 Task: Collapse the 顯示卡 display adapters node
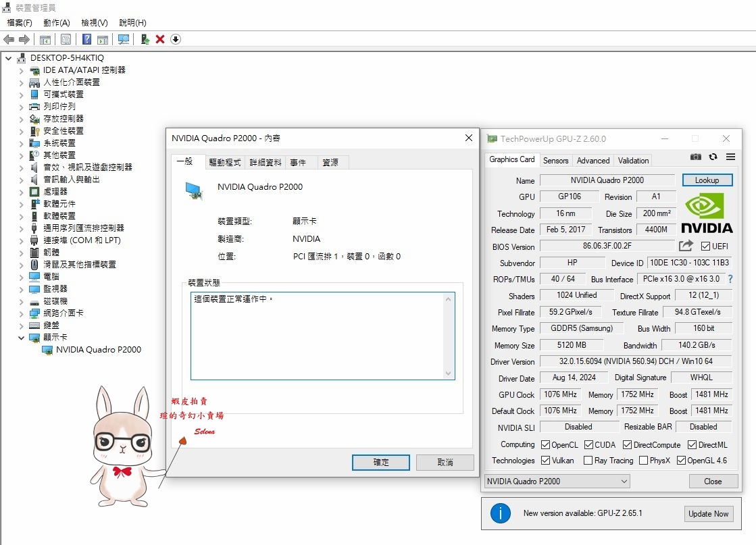pyautogui.click(x=21, y=338)
